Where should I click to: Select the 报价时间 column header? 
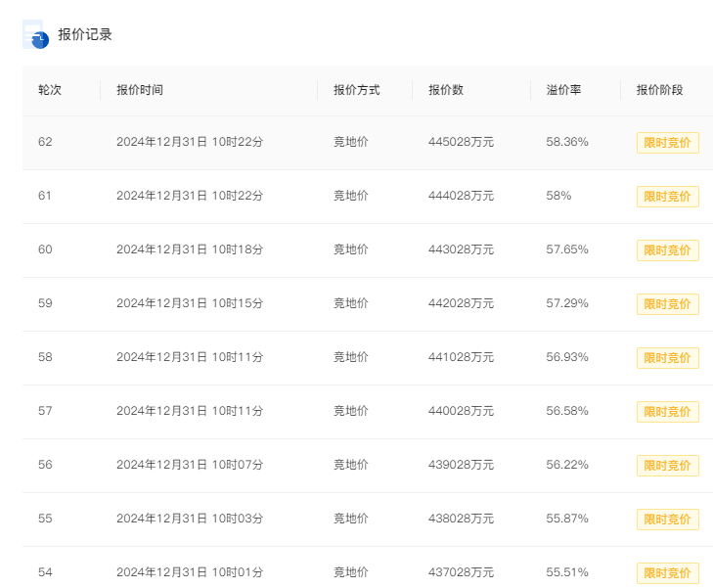click(x=140, y=90)
